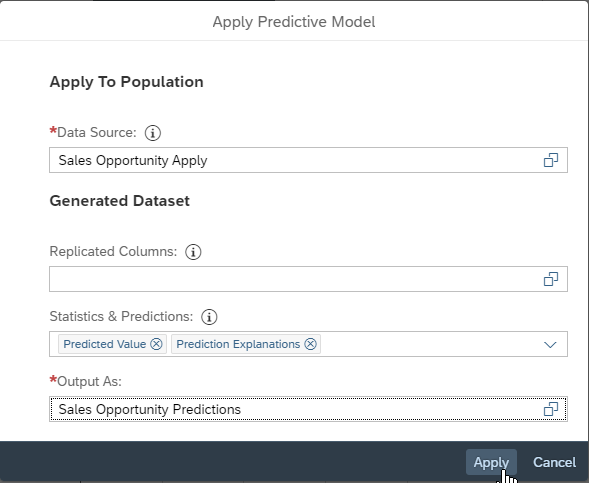
Task: Select the Prediction Explanations token
Action: (238, 344)
